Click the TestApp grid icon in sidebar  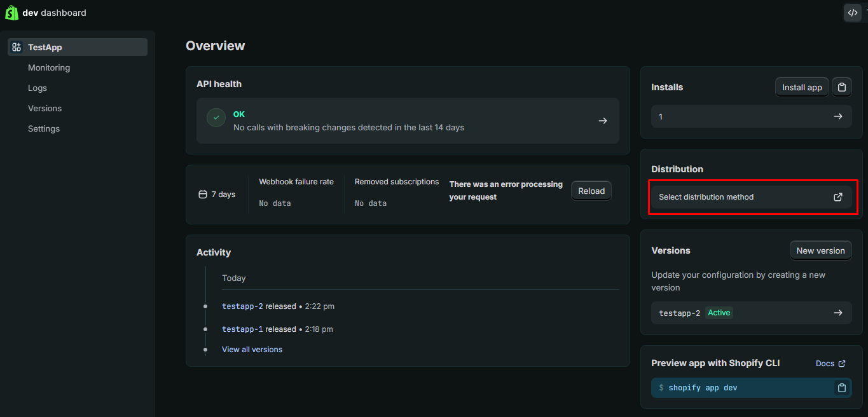coord(17,47)
